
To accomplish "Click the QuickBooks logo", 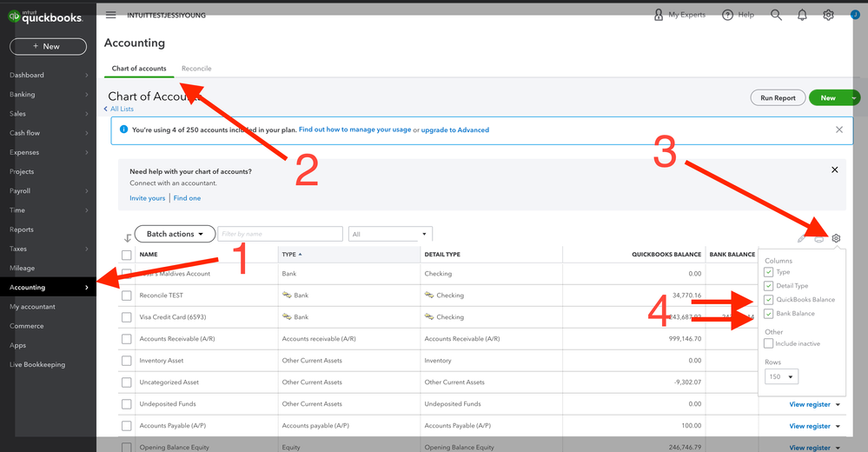I will click(46, 17).
